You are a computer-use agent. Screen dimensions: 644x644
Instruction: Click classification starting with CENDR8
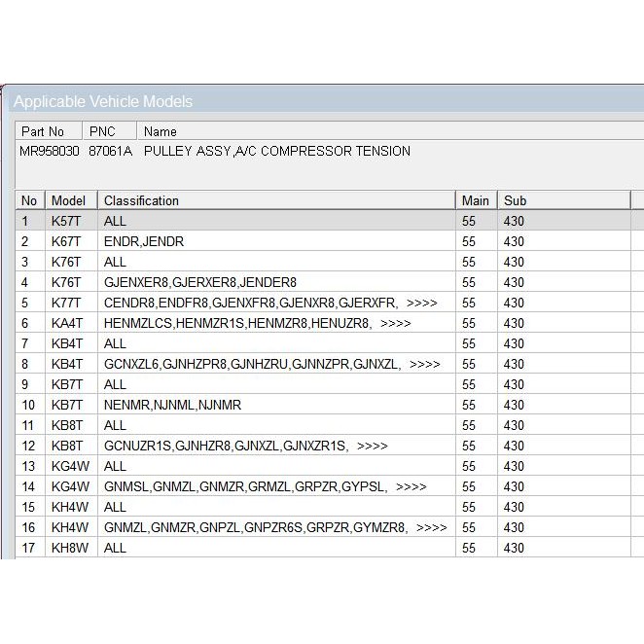coord(251,303)
